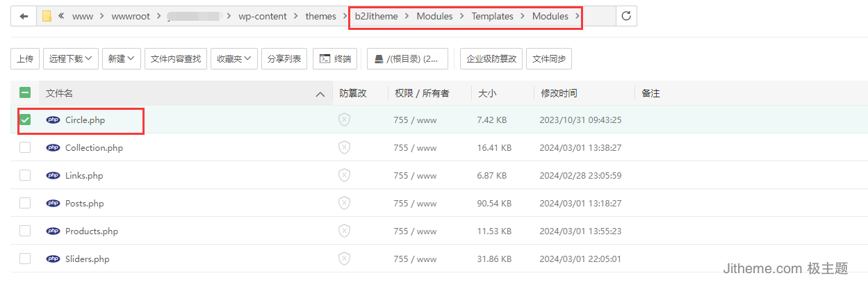Click the PHP file icon beside Links.php

[53, 176]
